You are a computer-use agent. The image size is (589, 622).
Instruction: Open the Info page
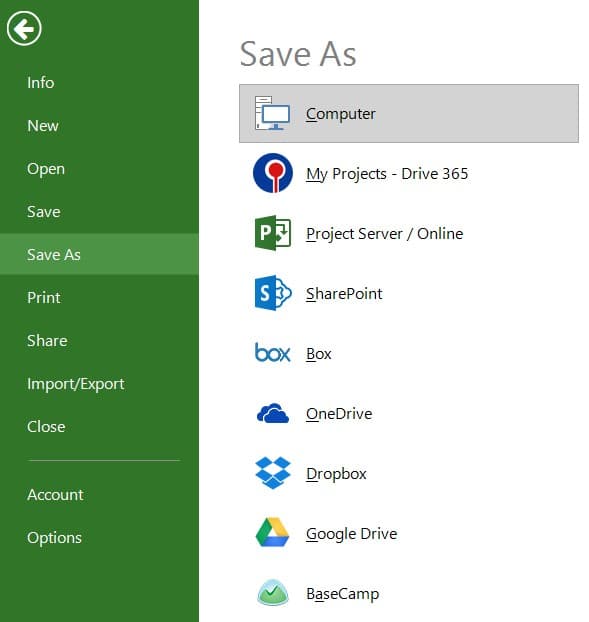[x=40, y=83]
